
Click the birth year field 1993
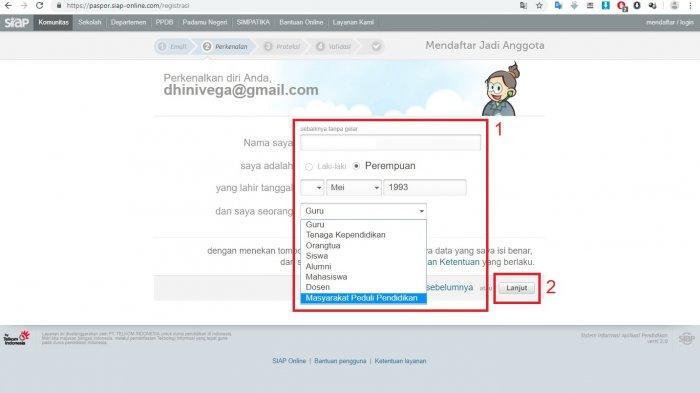pos(425,188)
